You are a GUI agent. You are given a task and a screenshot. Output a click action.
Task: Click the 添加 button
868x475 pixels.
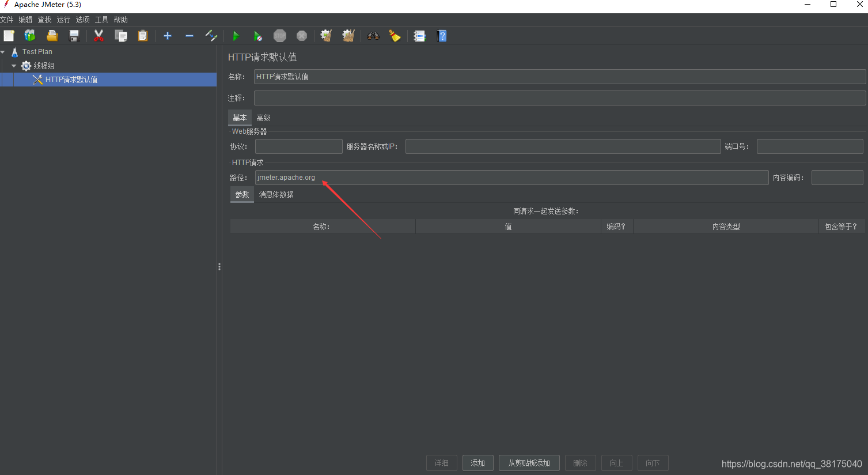tap(478, 463)
